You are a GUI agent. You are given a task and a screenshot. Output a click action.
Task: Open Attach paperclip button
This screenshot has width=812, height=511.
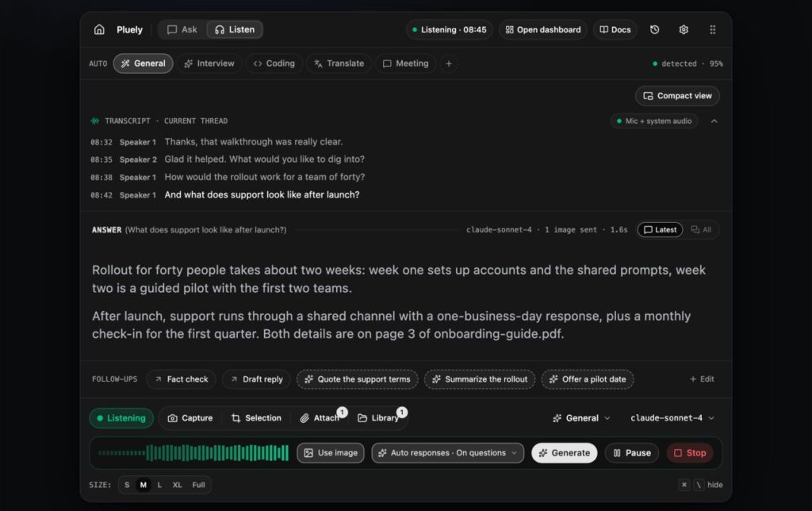pos(320,418)
